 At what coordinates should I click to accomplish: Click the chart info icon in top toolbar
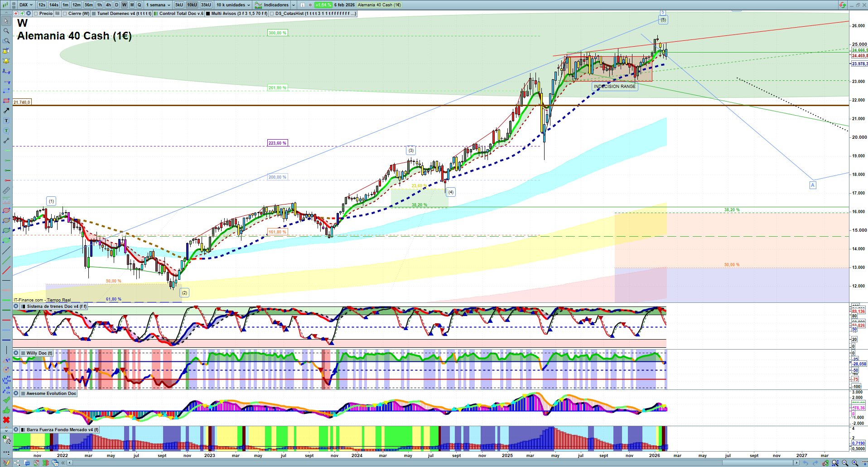pos(303,5)
